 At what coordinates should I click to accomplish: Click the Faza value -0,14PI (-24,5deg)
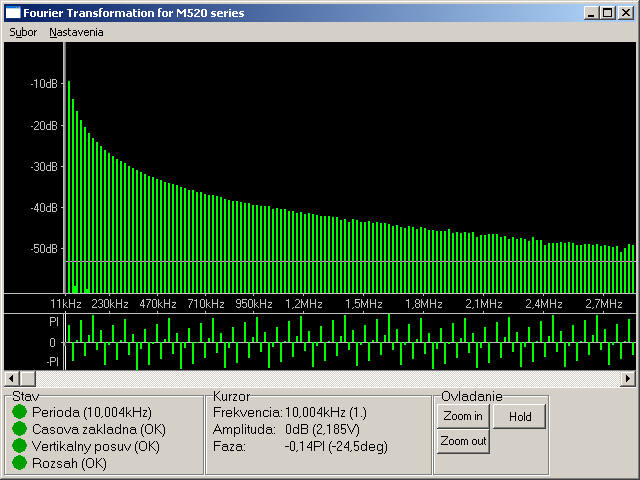[336, 447]
